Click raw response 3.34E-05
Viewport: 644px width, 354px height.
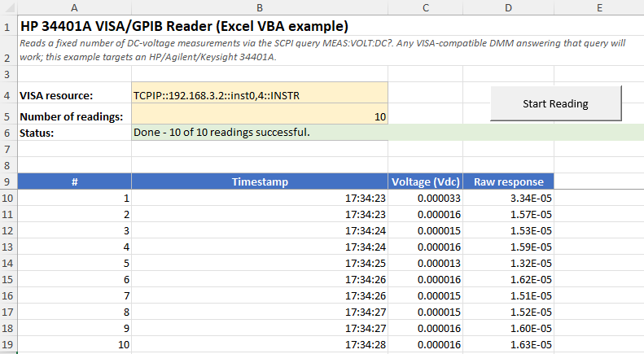(x=509, y=198)
